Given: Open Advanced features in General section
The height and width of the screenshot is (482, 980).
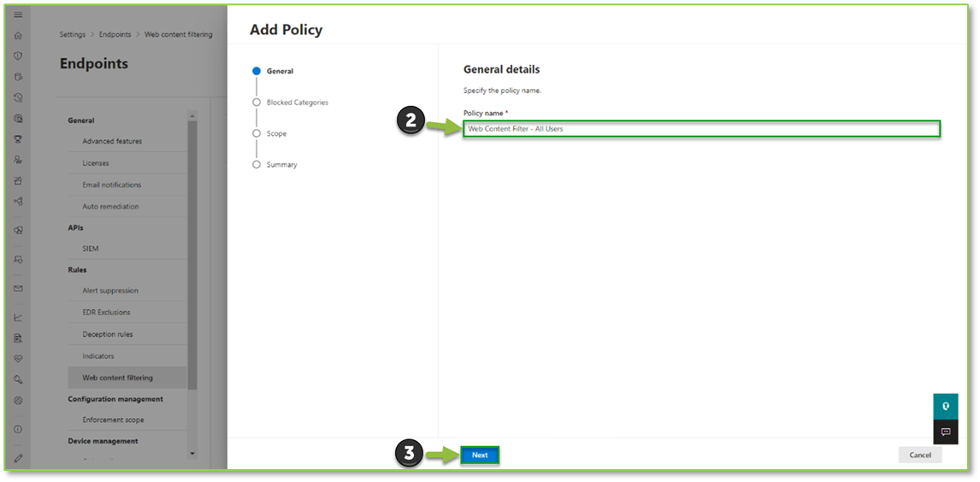Looking at the screenshot, I should click(112, 142).
